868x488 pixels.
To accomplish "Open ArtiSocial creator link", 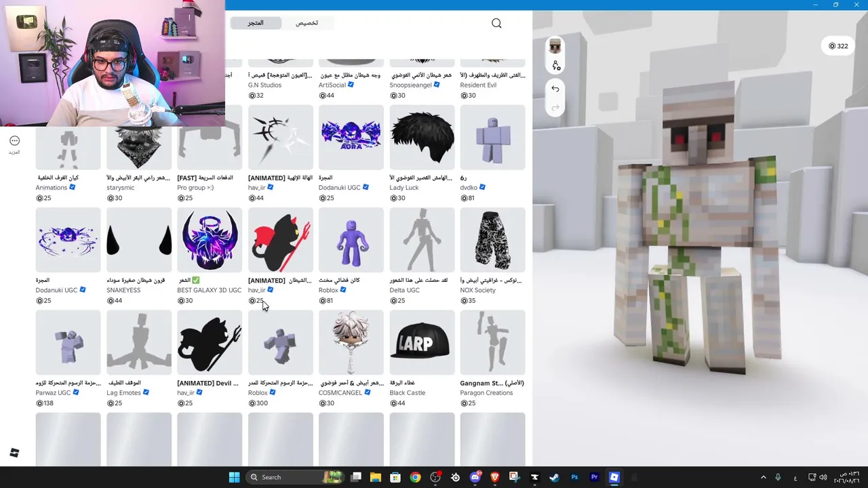I will click(332, 85).
